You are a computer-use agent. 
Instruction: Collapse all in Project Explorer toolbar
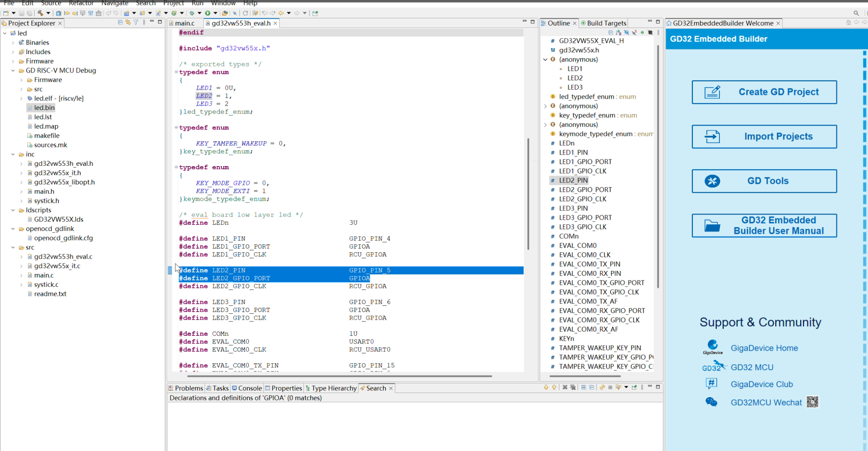[120, 22]
